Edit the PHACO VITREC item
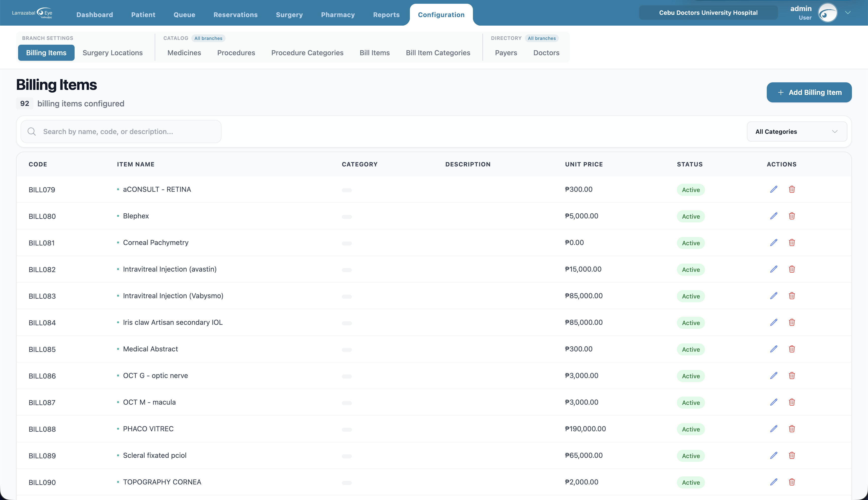This screenshot has width=868, height=500. click(774, 429)
